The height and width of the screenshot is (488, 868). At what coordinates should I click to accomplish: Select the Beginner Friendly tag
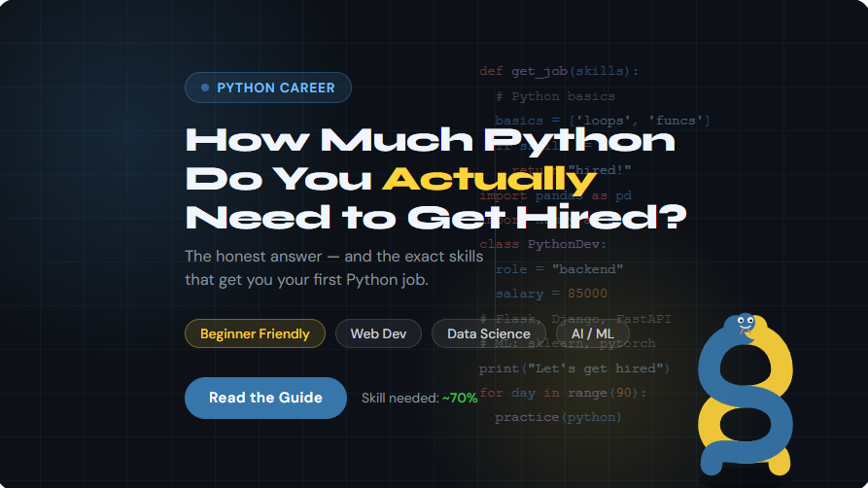[x=255, y=333]
